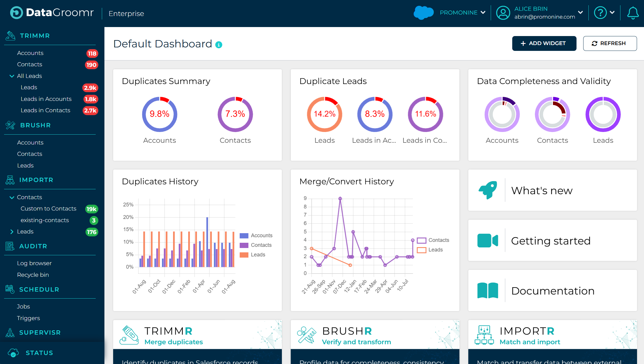Open the What's new rocket icon
Viewport: 644px width, 364px height.
[488, 190]
